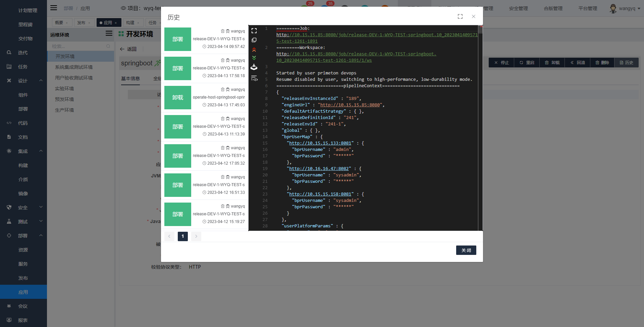
Task: Open the engineUrl link in the pipeline context
Action: [x=350, y=105]
